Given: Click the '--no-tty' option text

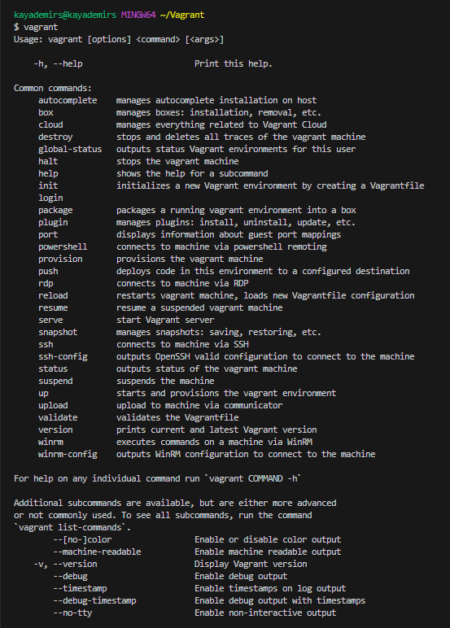Looking at the screenshot, I should coord(73,613).
